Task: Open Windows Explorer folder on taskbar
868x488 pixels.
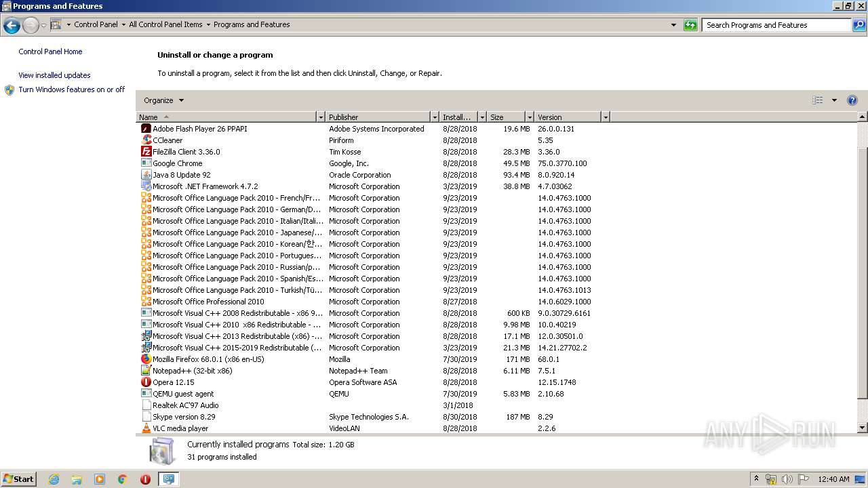Action: 77,479
